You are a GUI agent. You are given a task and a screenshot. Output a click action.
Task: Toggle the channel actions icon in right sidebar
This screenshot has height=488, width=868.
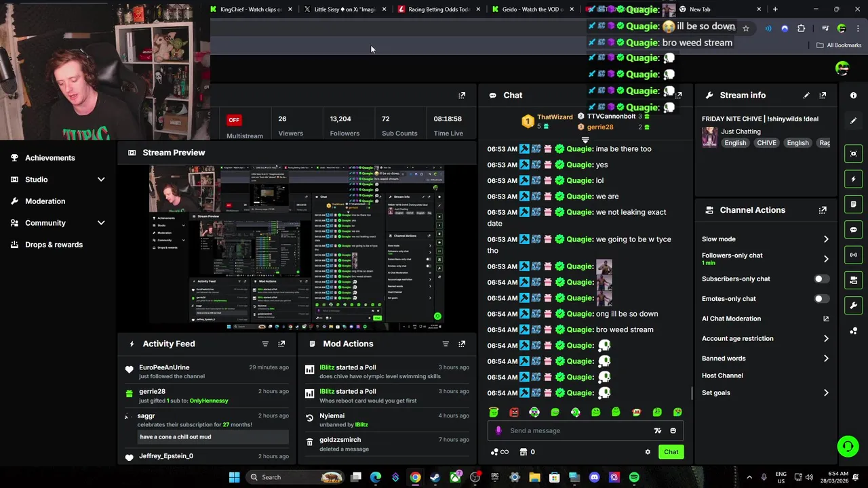[x=854, y=280]
